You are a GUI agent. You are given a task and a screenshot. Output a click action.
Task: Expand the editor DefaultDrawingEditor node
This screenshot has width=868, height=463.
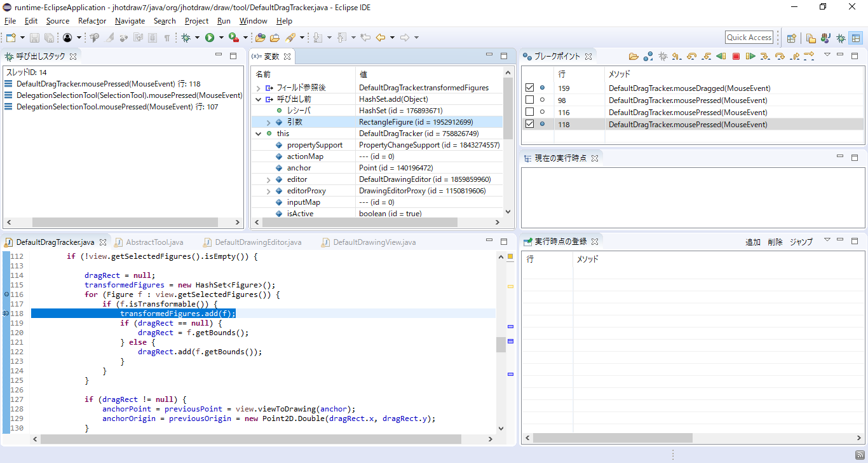[x=269, y=179]
